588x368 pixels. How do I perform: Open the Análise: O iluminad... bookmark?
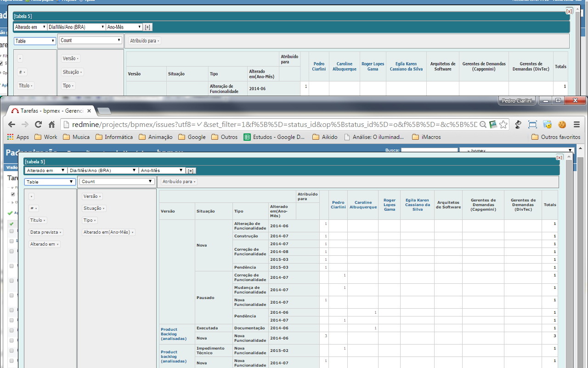point(374,137)
